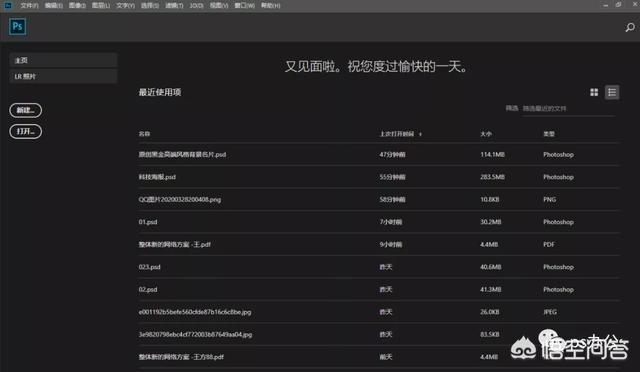Open the QQ图片 png recent file
640x372 pixels.
[x=379, y=199]
